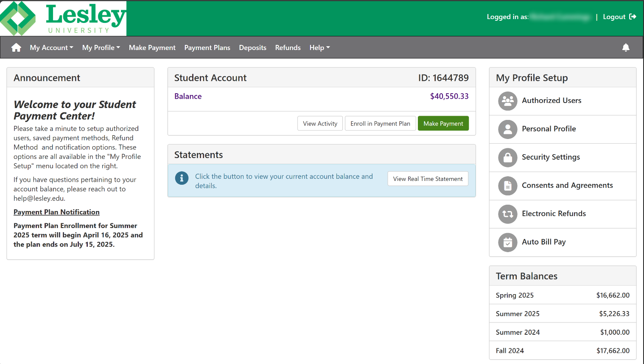
Task: Click the View Activity button
Action: 320,123
